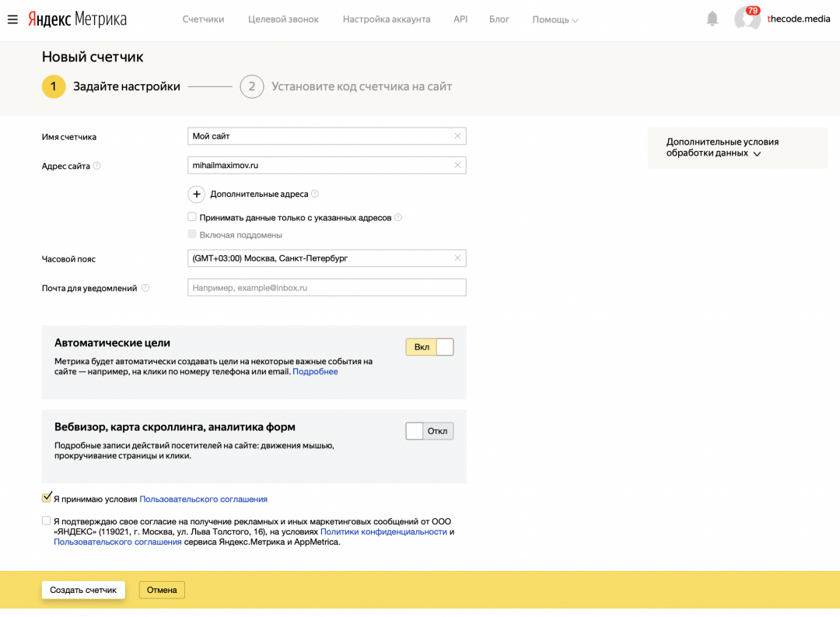This screenshot has height=617, width=840.
Task: Click the plus icon for additional addresses
Action: (x=196, y=194)
